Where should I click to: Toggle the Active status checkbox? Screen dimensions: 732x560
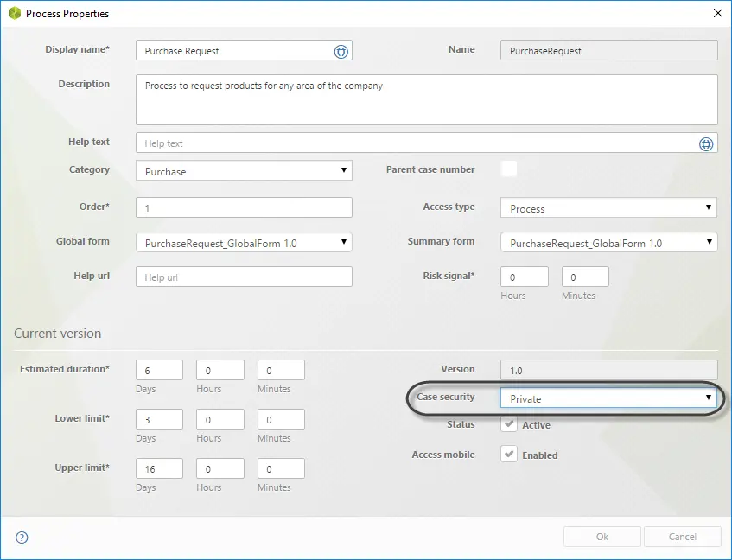coord(509,424)
